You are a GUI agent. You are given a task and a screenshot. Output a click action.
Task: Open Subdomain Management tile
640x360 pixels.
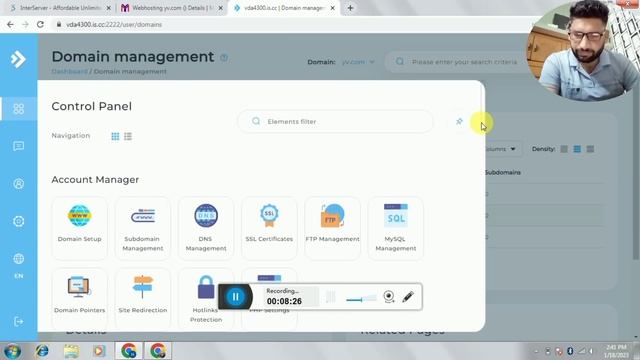[143, 228]
